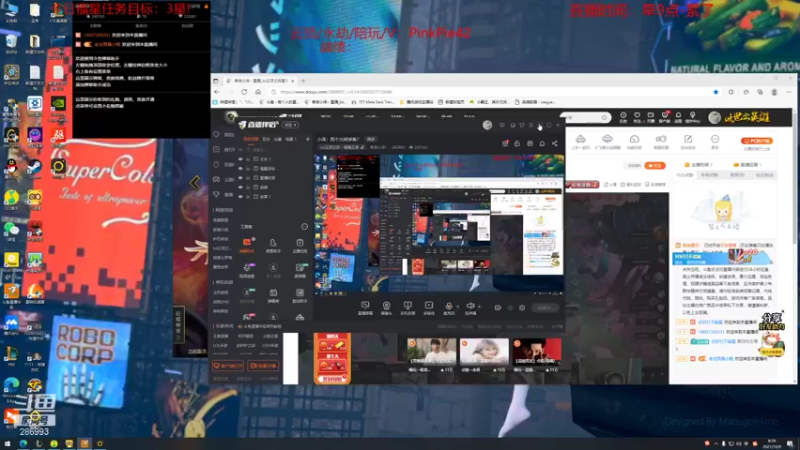Open the silver-haired girl video thumbnail
Image resolution: width=800 pixels, height=450 pixels.
click(x=484, y=352)
